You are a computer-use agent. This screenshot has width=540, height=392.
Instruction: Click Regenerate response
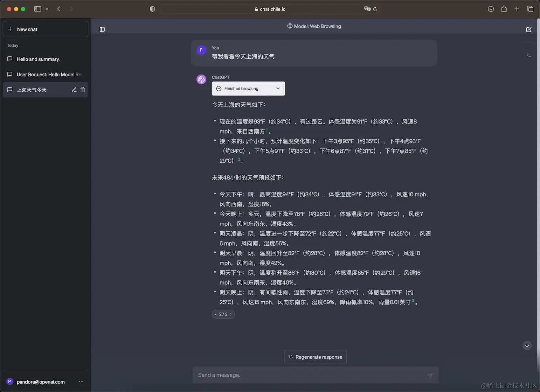[x=315, y=357]
